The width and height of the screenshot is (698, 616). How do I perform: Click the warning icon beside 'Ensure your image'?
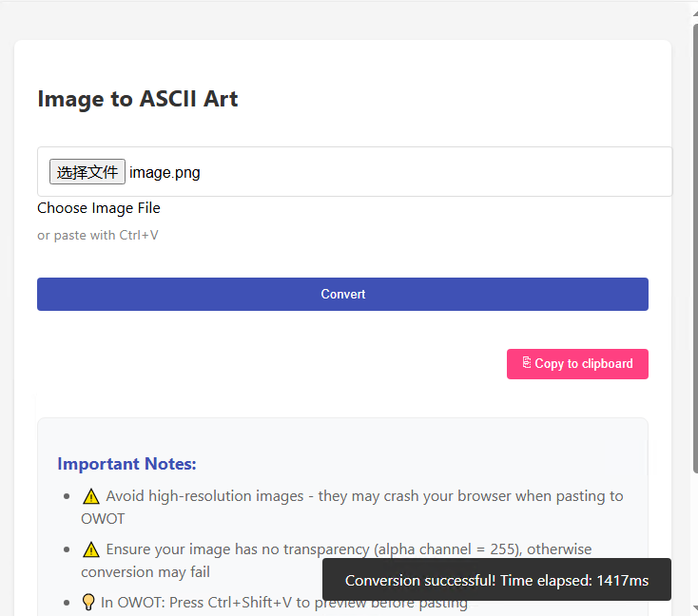[91, 549]
